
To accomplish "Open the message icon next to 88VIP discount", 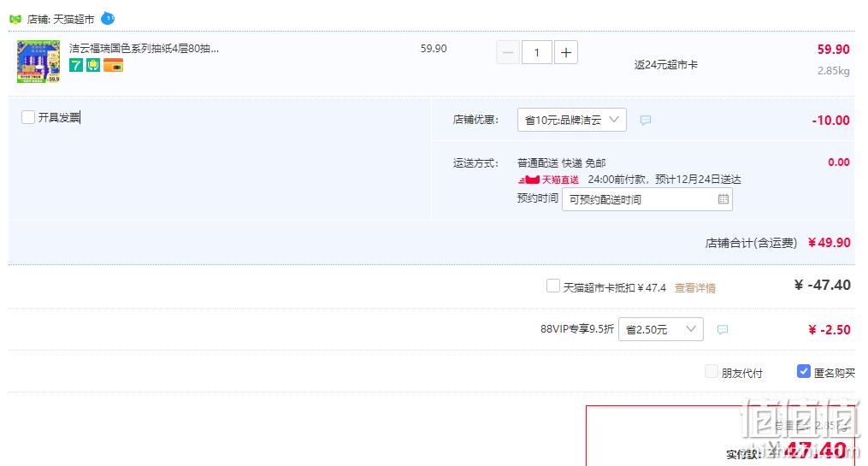I will [723, 330].
